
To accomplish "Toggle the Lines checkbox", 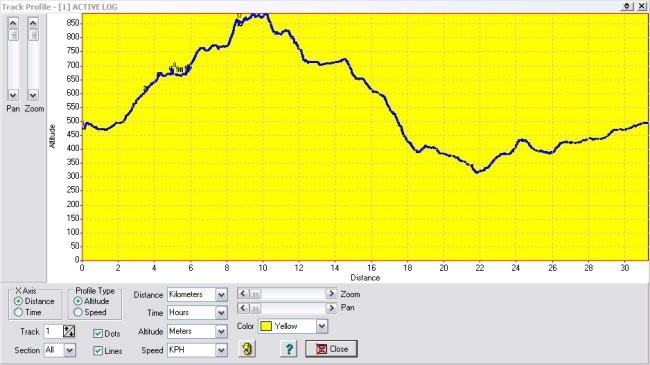I will tap(98, 351).
